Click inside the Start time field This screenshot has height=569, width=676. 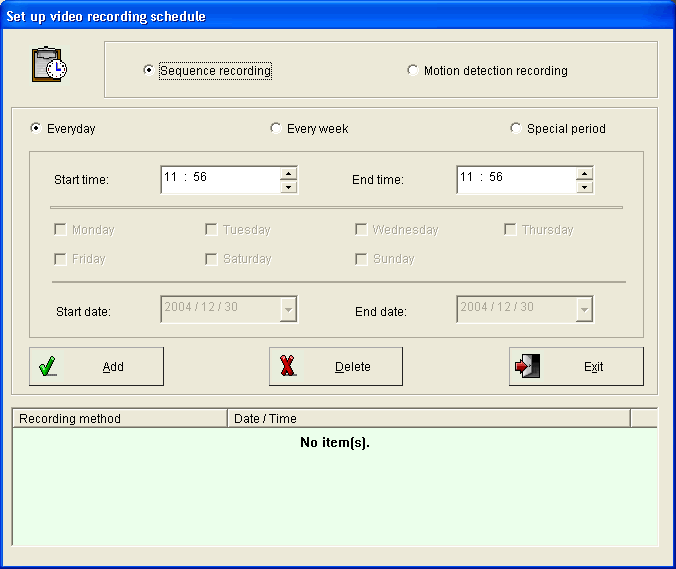pos(218,179)
